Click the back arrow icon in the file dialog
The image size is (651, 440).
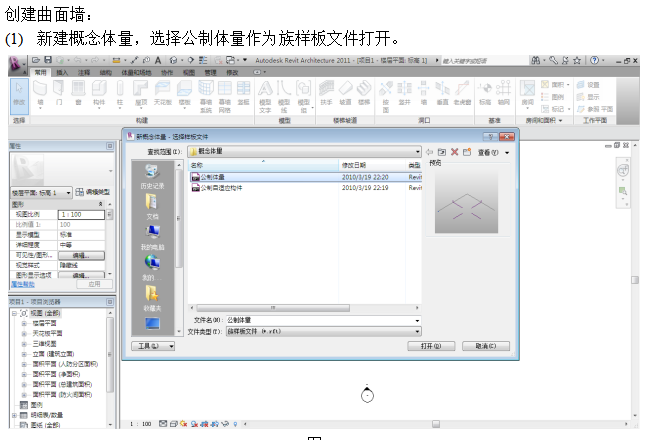[429, 151]
